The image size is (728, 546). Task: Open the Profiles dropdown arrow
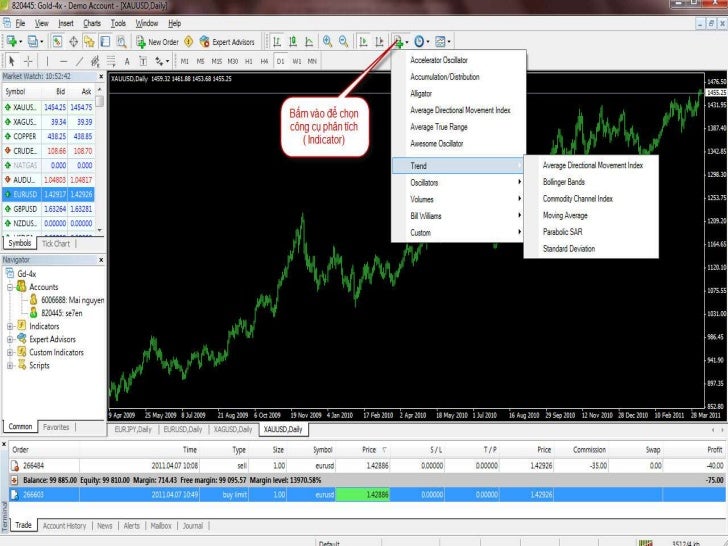(x=42, y=42)
